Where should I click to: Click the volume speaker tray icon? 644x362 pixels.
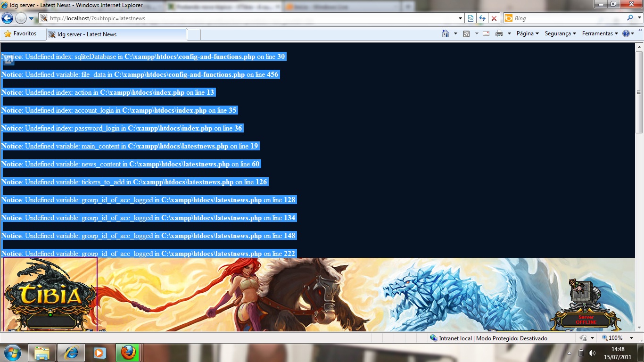(592, 353)
